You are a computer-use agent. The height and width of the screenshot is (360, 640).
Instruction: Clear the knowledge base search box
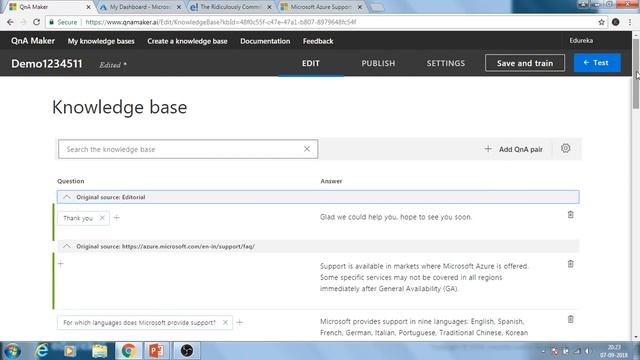point(307,149)
